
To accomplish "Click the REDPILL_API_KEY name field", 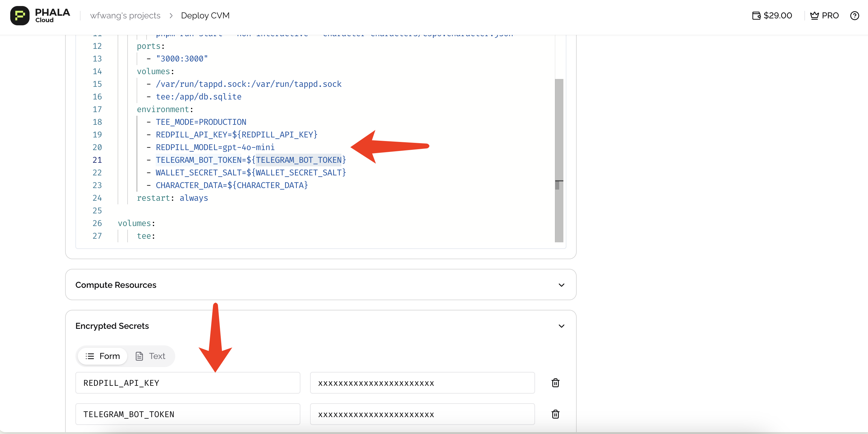I will coord(187,383).
